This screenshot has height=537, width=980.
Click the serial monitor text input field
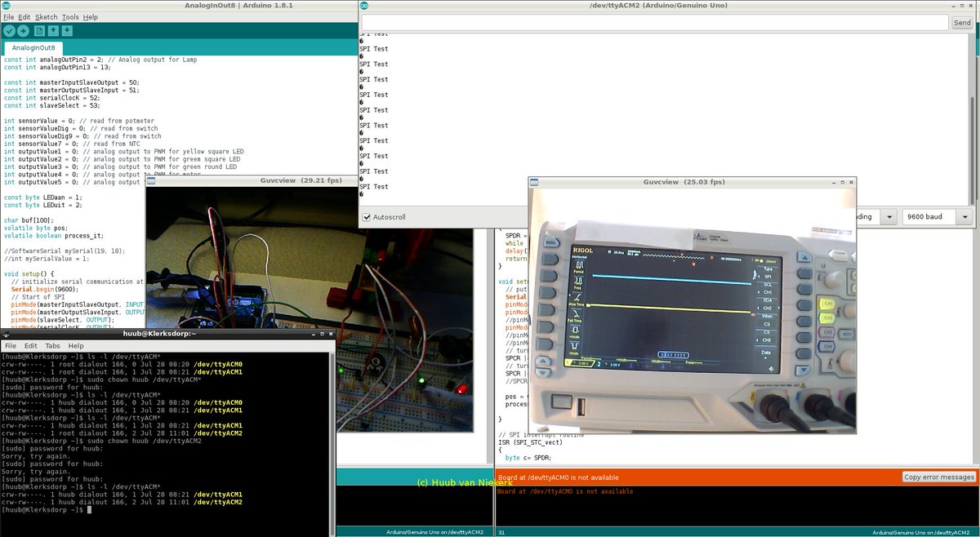click(654, 23)
